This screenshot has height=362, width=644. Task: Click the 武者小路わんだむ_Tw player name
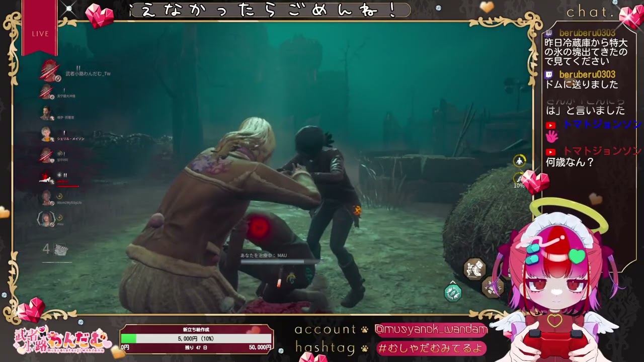[x=88, y=73]
